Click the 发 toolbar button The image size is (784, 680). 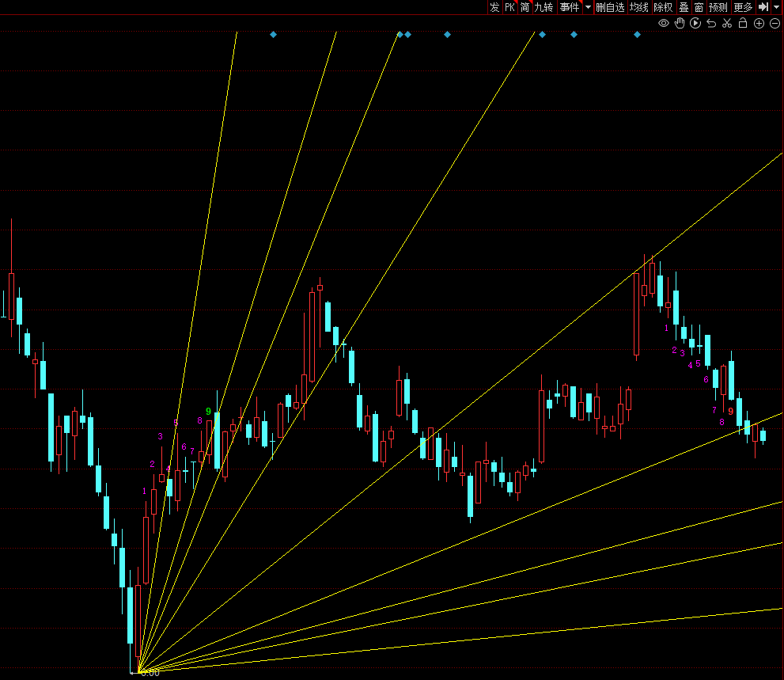tap(494, 7)
